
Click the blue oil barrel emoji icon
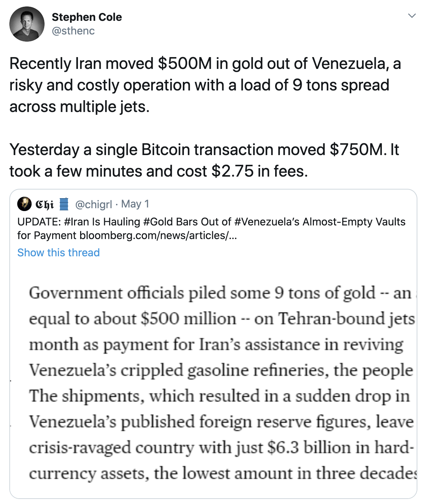point(64,204)
